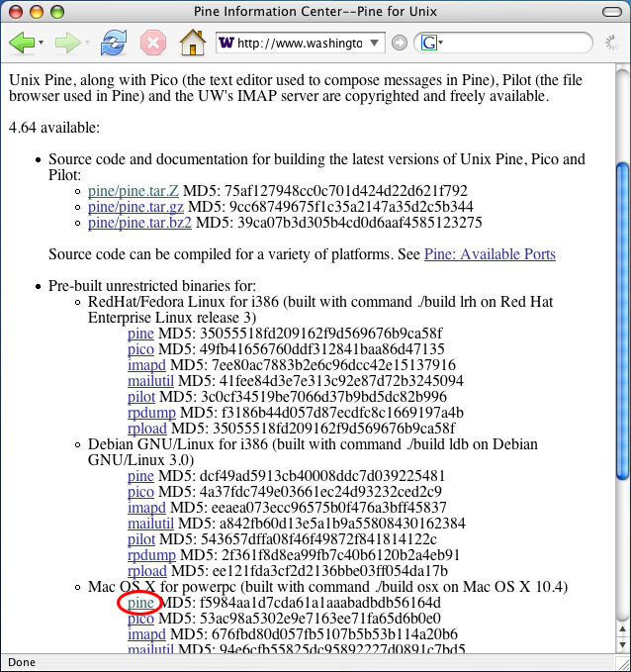Open pine/pine.tar.bz2 source archive link
The image size is (631, 672).
point(138,223)
